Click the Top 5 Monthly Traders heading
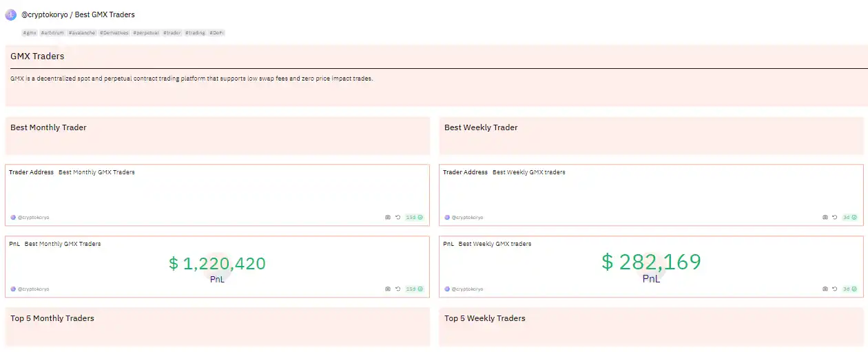This screenshot has width=868, height=352. [x=52, y=318]
